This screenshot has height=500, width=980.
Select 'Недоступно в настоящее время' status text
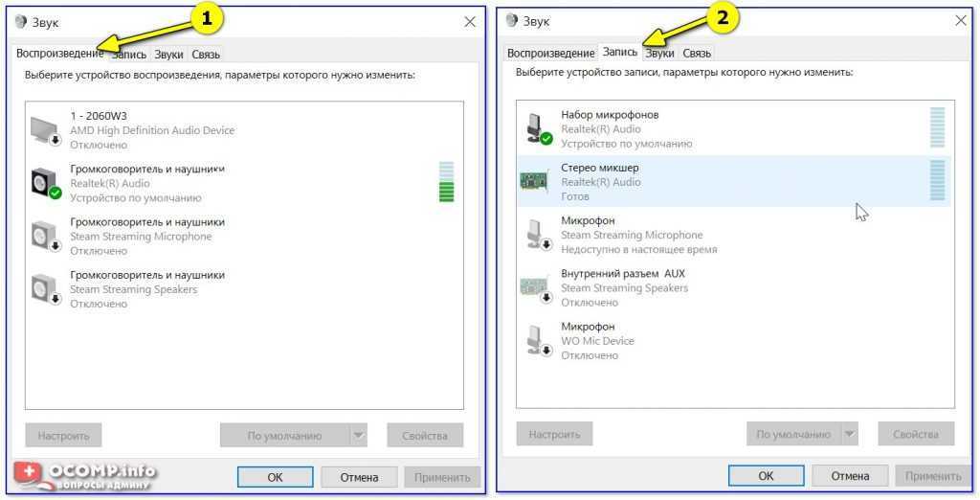(x=639, y=249)
